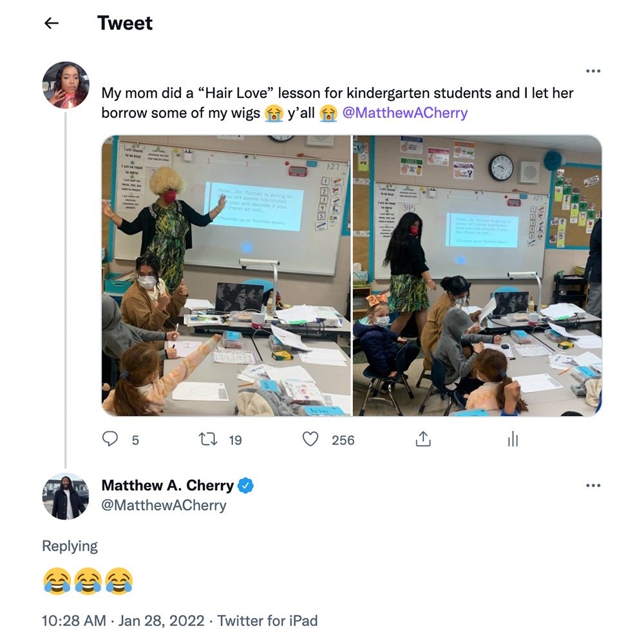Open more options on Matthew A. Cherry's reply
Viewport: 644px width, 644px height.
click(593, 486)
